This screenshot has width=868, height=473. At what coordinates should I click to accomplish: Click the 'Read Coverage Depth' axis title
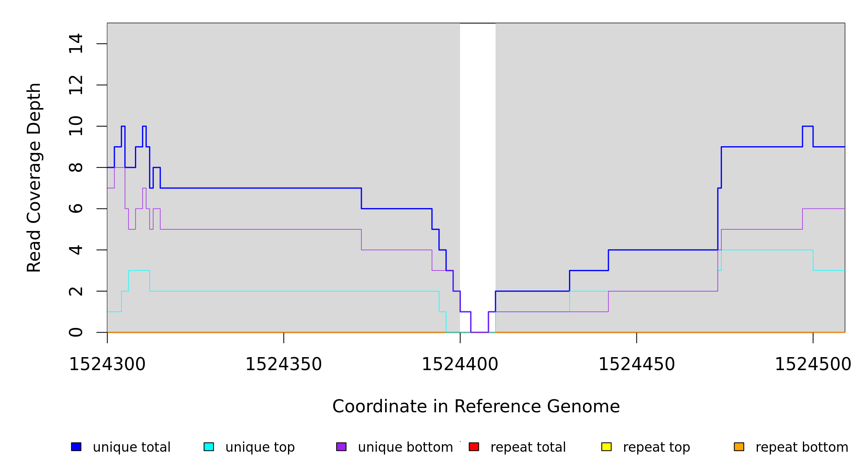point(34,177)
